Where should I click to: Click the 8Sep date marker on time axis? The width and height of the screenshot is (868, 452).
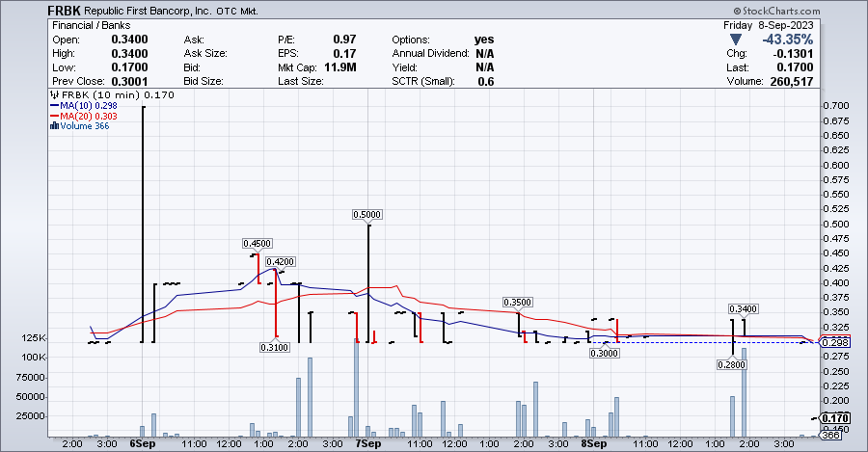tap(593, 444)
